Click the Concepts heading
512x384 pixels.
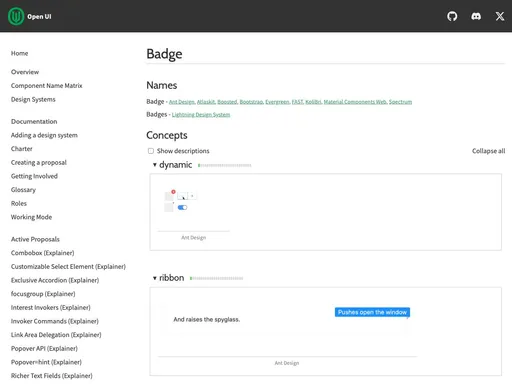[x=167, y=135]
